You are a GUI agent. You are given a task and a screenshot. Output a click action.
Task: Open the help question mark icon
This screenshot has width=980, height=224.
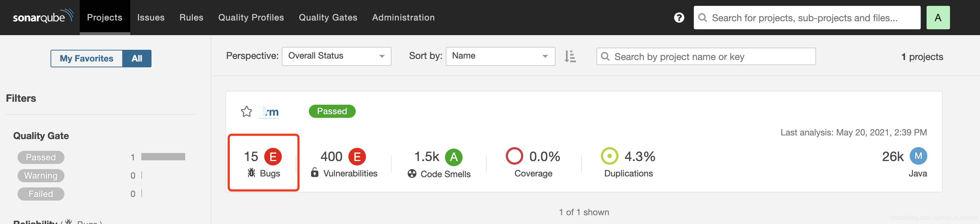[679, 18]
